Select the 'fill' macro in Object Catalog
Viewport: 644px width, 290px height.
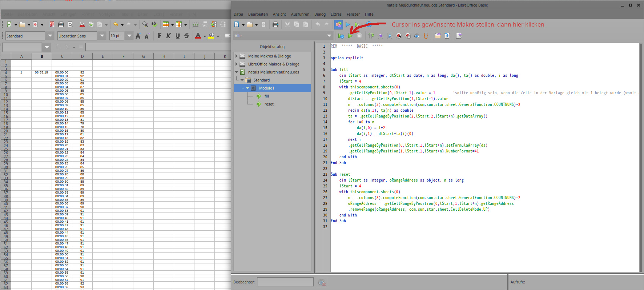pos(267,96)
